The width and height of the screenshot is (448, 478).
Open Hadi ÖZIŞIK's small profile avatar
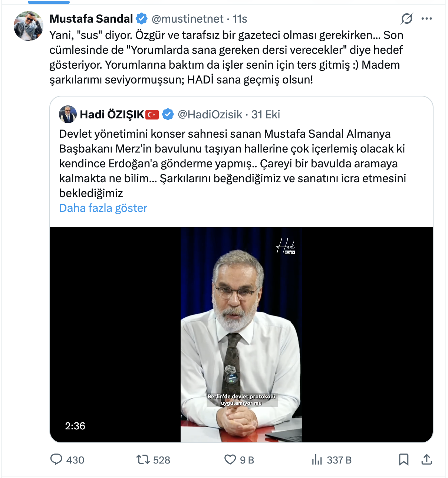point(68,114)
